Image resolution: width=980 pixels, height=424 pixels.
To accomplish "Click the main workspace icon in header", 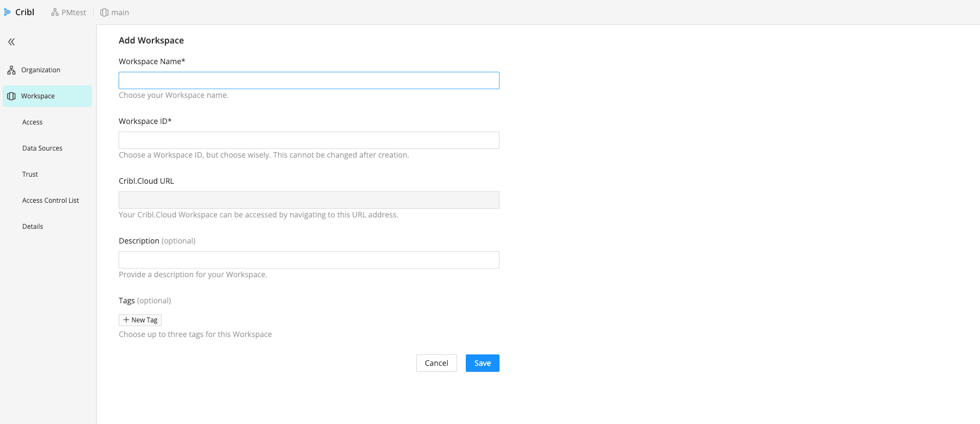I will click(104, 13).
